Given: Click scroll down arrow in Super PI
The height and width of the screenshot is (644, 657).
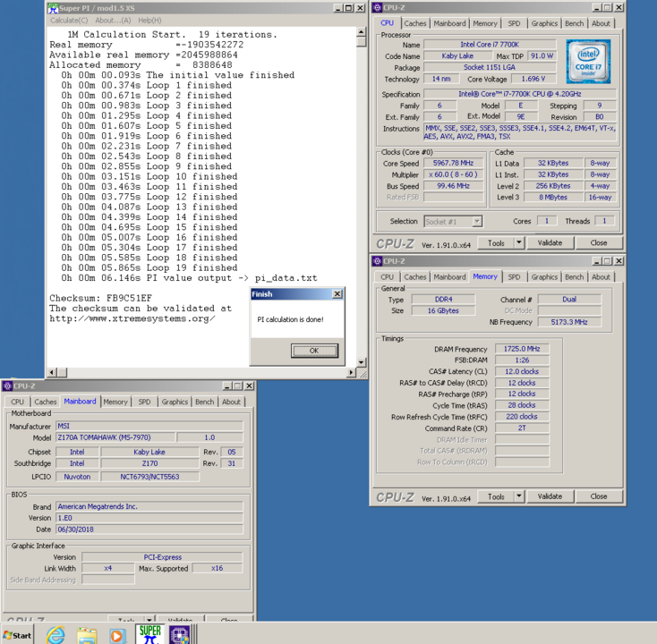Looking at the screenshot, I should point(362,362).
